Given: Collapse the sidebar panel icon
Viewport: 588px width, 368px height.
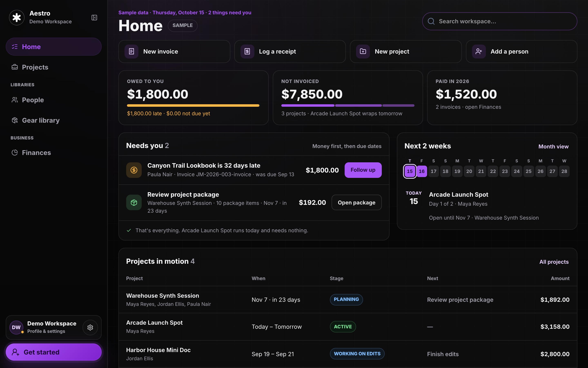Looking at the screenshot, I should point(94,18).
